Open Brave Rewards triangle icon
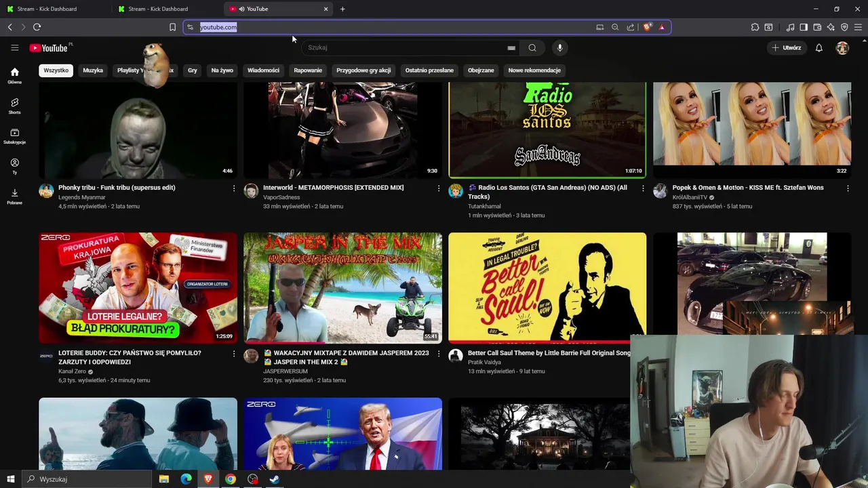The width and height of the screenshot is (868, 488). click(x=662, y=27)
